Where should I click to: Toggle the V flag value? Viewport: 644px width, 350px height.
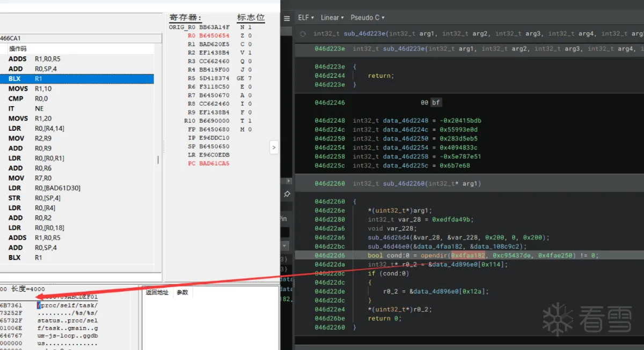pos(250,53)
